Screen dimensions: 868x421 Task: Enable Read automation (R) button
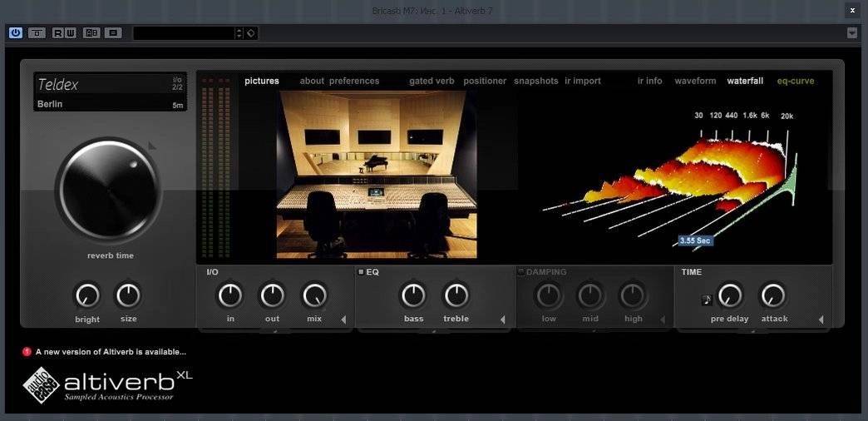tap(57, 33)
